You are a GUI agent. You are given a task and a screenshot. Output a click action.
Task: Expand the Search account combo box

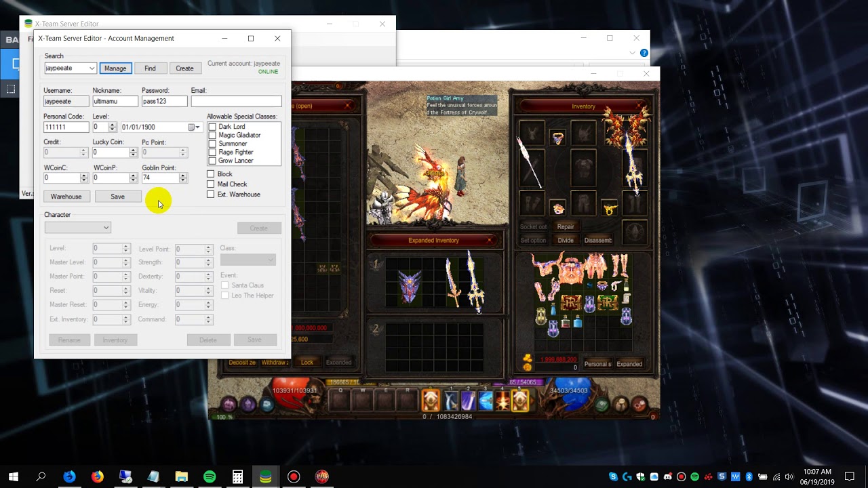92,68
